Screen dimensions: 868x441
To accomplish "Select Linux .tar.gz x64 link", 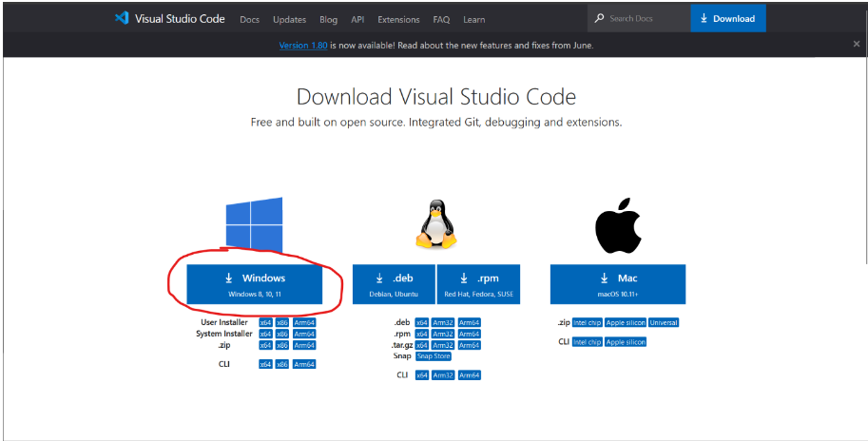I will pos(422,345).
